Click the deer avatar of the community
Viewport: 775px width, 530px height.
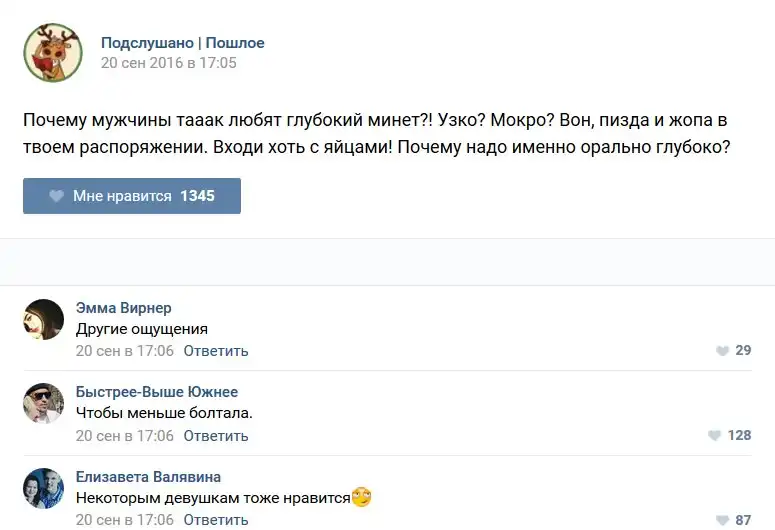53,53
